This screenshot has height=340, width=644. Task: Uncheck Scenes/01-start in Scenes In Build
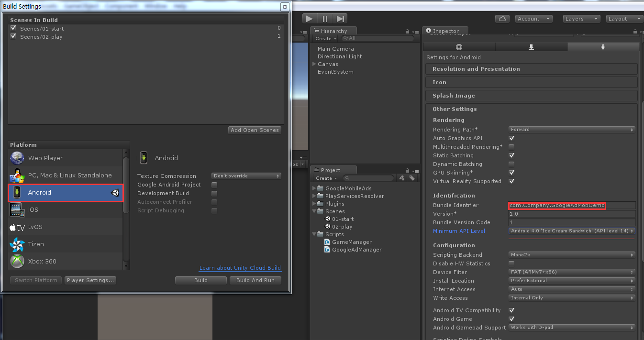[13, 28]
